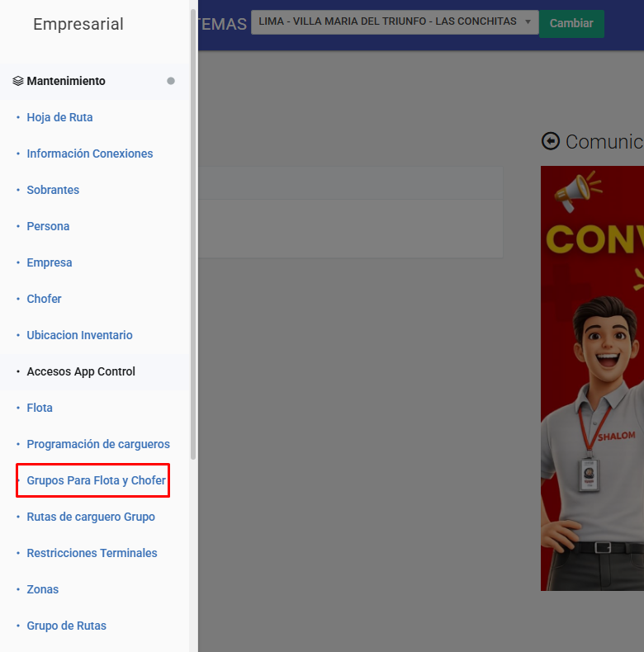The image size is (644, 652).
Task: Open the Flota menu item
Action: coord(40,408)
